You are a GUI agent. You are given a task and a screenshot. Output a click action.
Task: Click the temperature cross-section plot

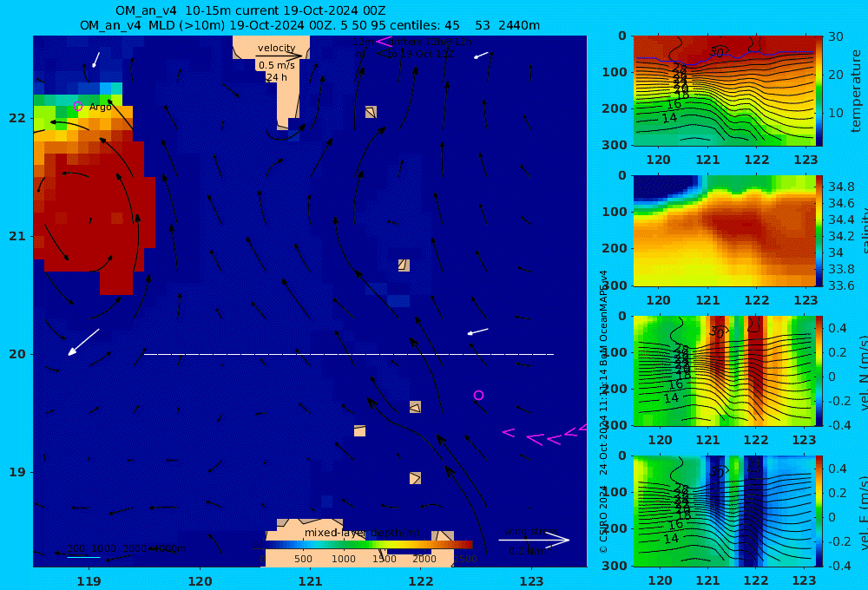coord(724,91)
